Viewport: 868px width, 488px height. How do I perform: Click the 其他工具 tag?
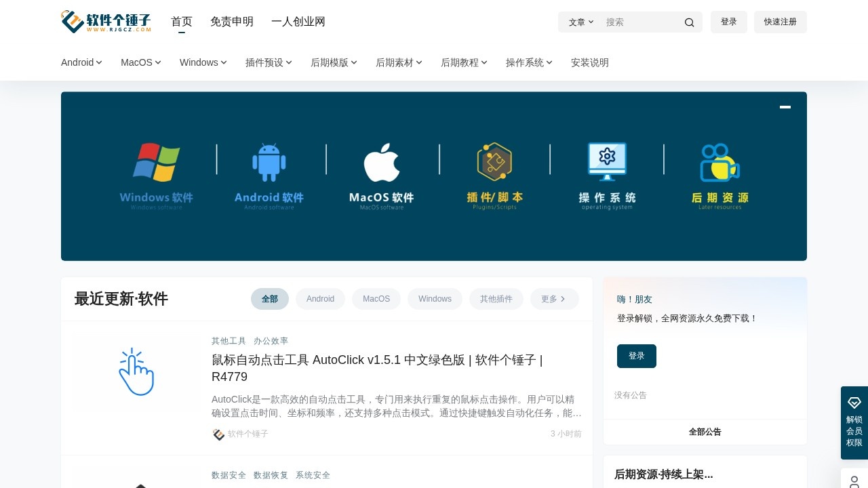[229, 341]
